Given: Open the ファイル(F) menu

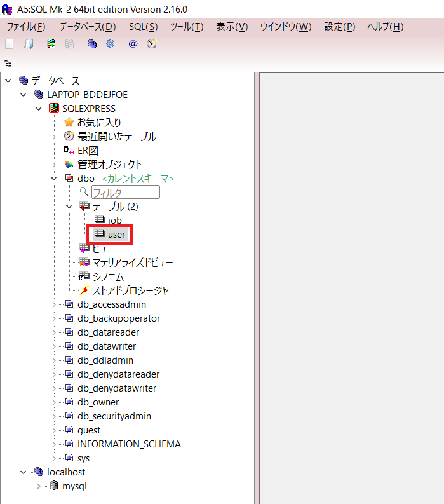Looking at the screenshot, I should (26, 26).
